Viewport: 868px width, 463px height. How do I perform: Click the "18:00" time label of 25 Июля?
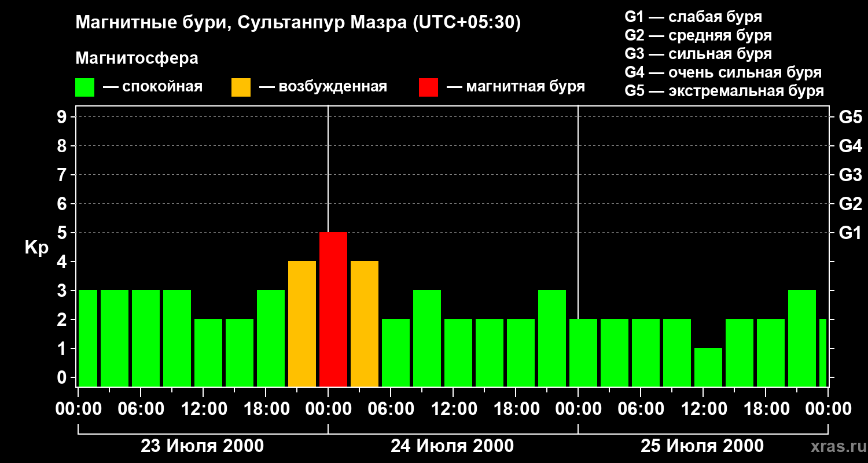click(766, 409)
